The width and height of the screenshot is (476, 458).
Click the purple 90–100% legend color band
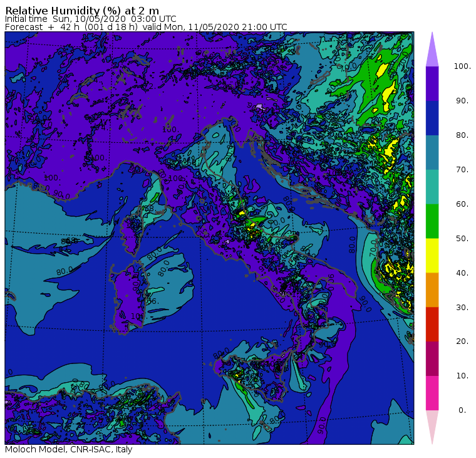(432, 83)
